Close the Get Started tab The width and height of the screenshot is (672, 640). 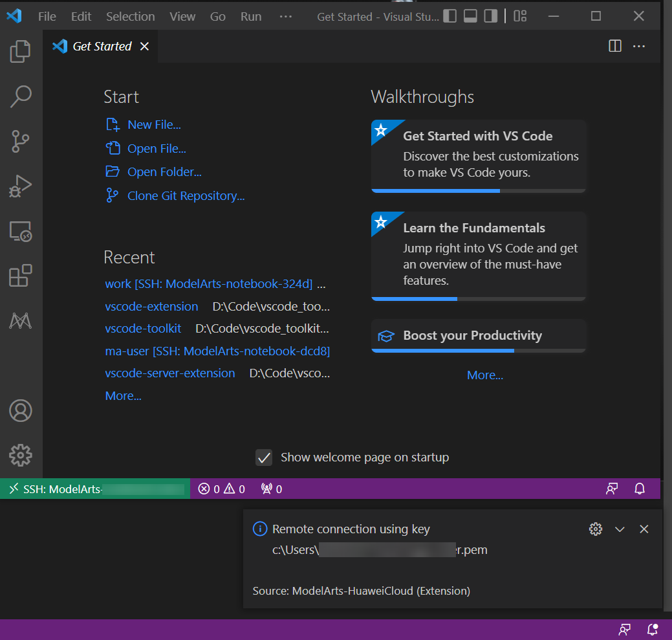(x=144, y=47)
